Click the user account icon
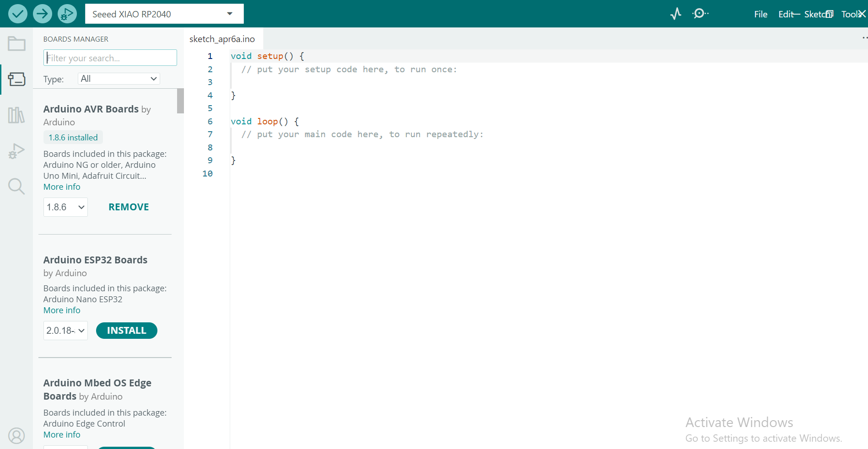The width and height of the screenshot is (868, 449). 16,436
